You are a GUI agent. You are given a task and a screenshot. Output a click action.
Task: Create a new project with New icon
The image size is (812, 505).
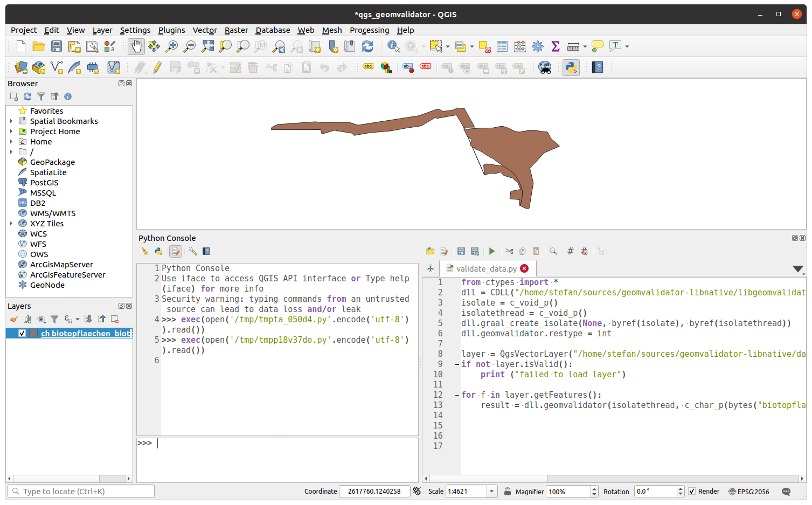21,46
